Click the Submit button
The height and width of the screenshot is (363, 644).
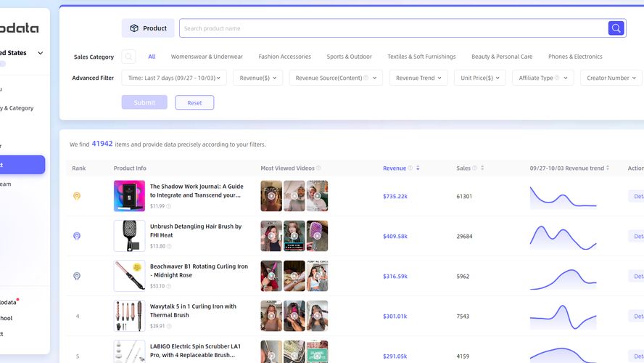click(144, 102)
